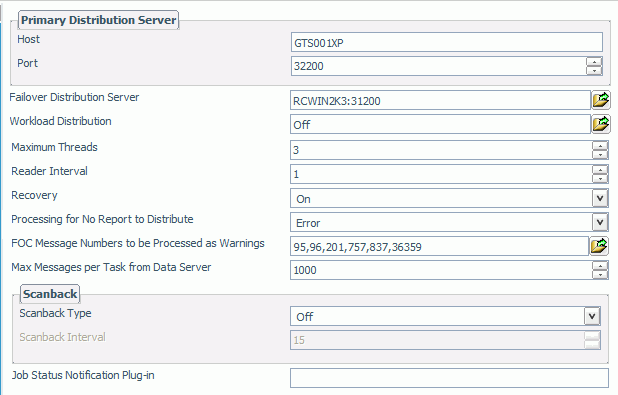Click the Port number field
This screenshot has width=618, height=395.
click(438, 66)
